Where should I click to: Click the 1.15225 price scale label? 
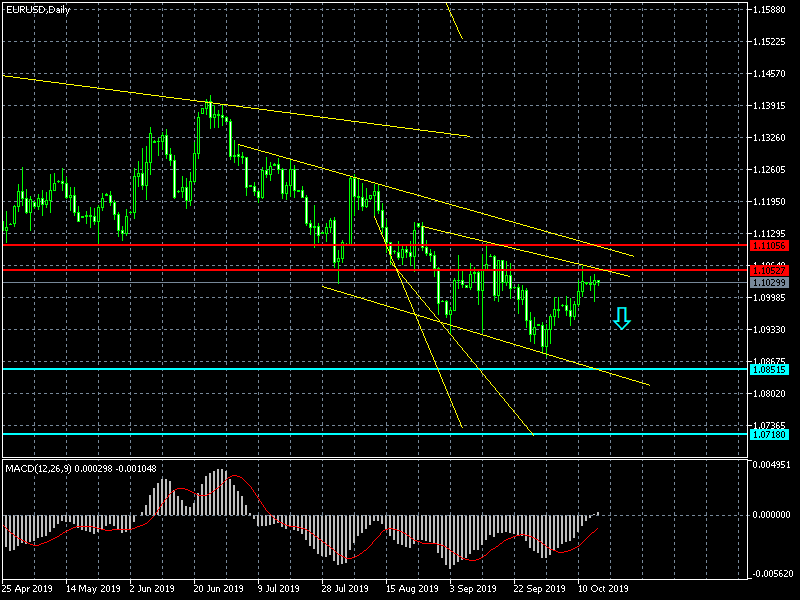[769, 42]
